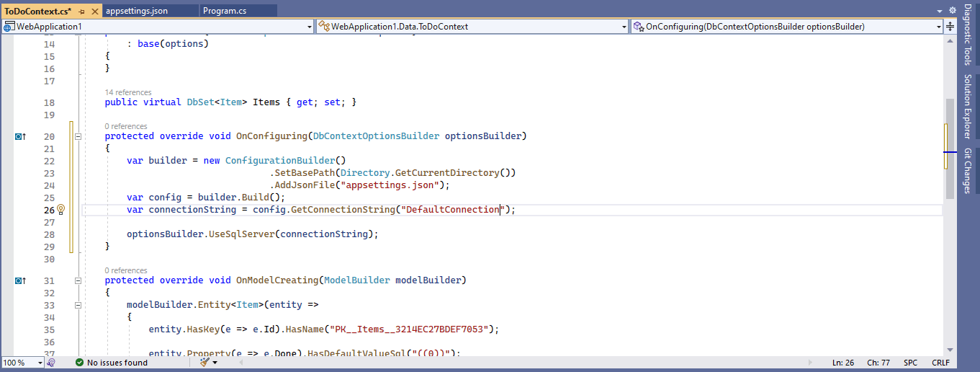Click the override indicator icon at line 20
This screenshot has height=372, width=980.
point(21,136)
